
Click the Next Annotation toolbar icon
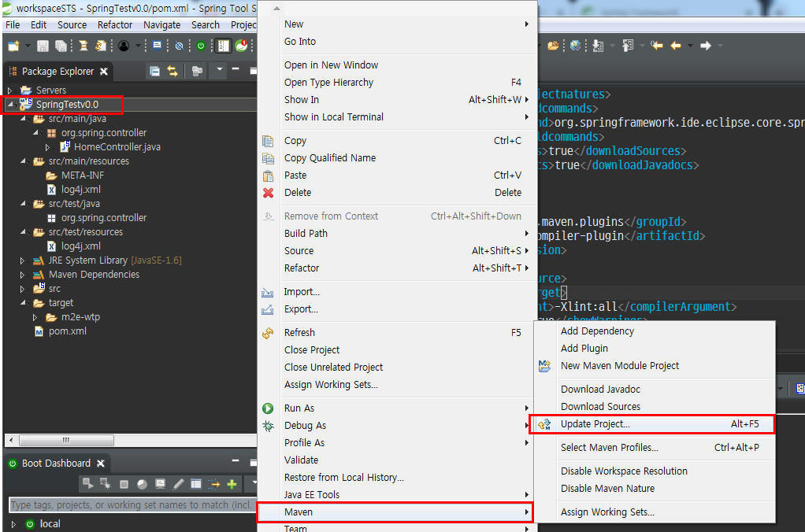coord(598,46)
